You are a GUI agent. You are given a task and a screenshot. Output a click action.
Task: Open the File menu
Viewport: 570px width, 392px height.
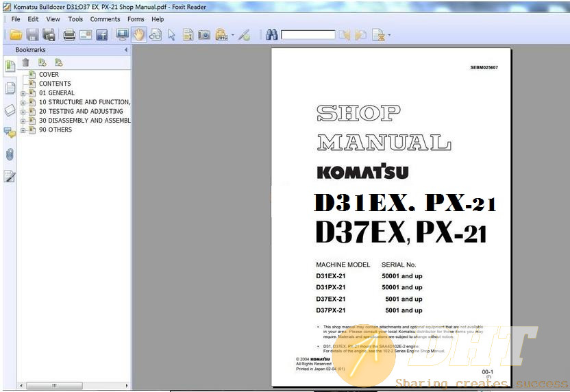pyautogui.click(x=16, y=19)
